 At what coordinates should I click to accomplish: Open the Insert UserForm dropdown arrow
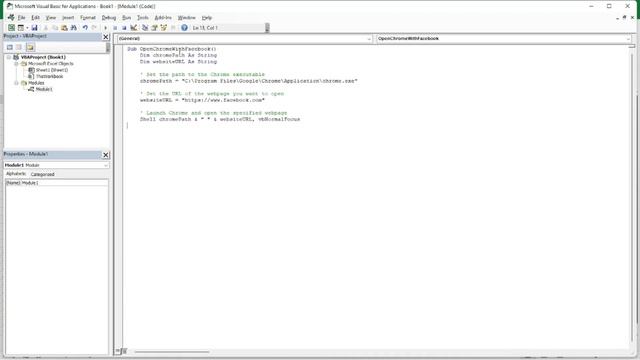(27, 28)
